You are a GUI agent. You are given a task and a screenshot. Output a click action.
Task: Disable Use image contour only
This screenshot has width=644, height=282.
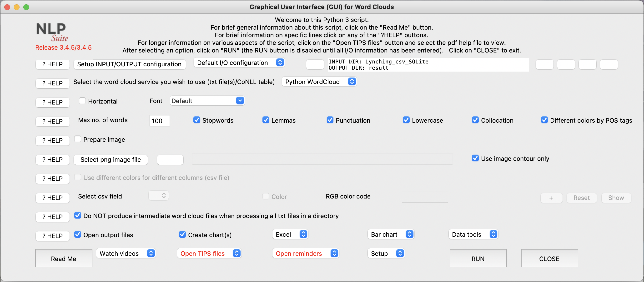click(x=475, y=158)
